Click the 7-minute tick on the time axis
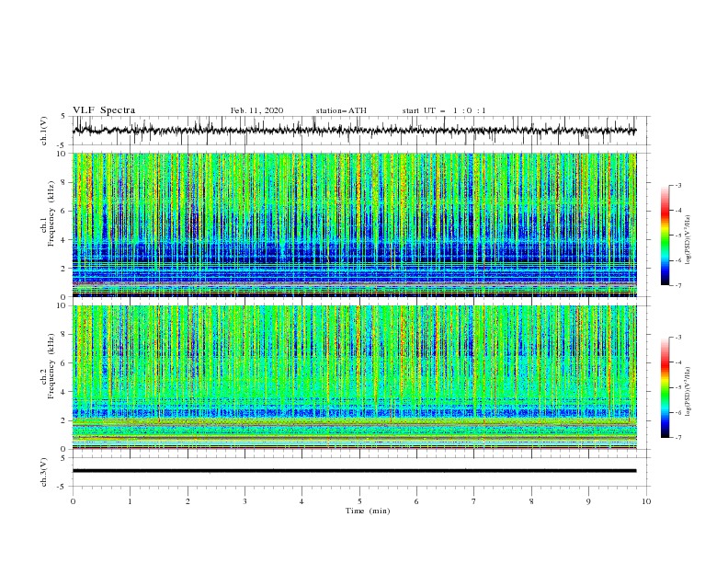Viewport: 728px width, 563px height. [474, 501]
